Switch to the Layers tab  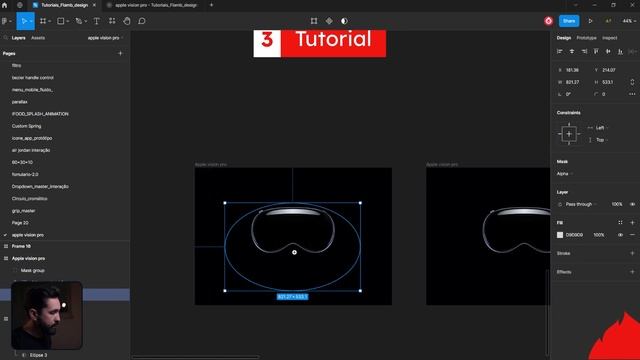(x=18, y=38)
